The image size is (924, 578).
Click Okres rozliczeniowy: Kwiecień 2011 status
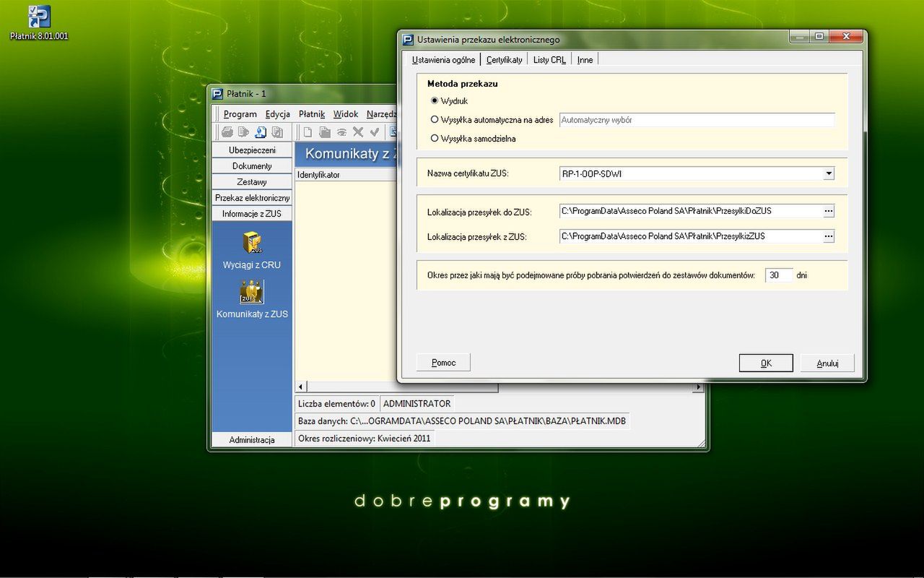pyautogui.click(x=365, y=439)
